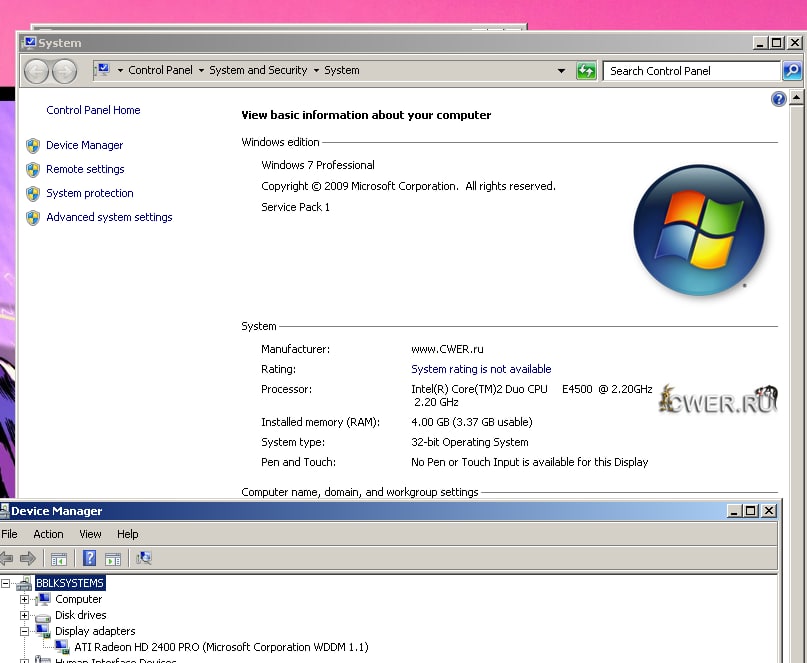
Task: Select the Disk drives tree label
Action: (x=81, y=615)
